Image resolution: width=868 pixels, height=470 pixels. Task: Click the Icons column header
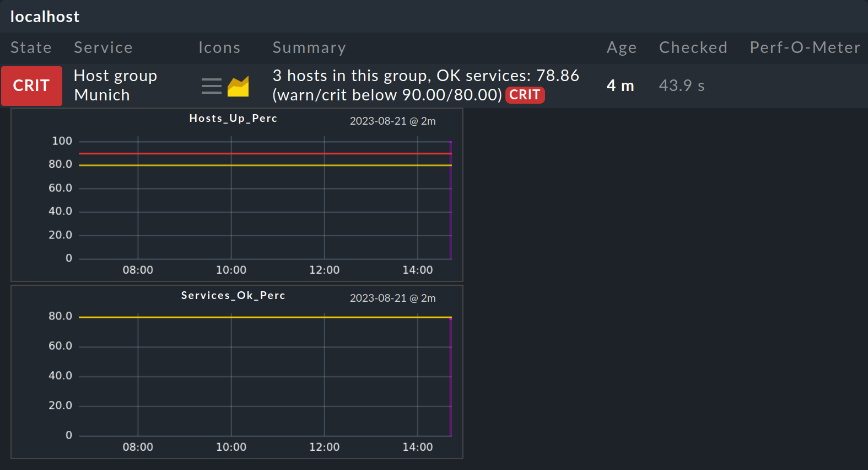coord(219,47)
